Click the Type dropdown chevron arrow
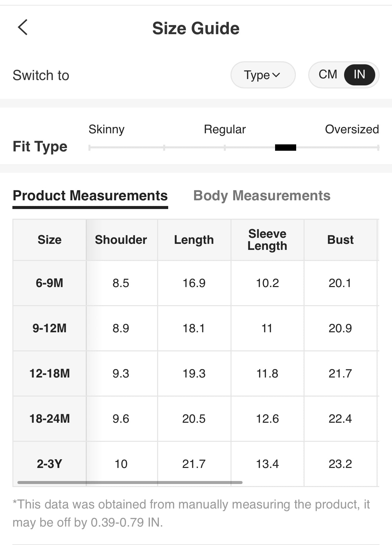 click(x=276, y=75)
